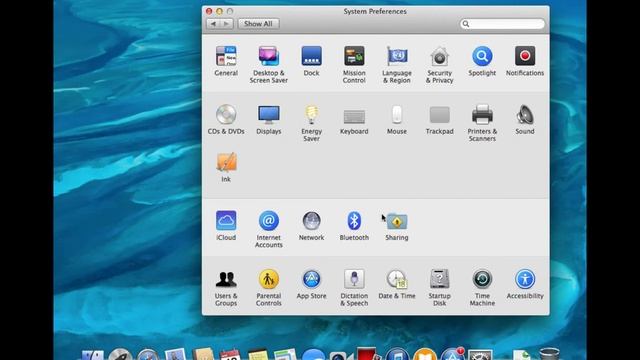Focus the System Preferences search field
This screenshot has height=360, width=640.
tap(502, 24)
